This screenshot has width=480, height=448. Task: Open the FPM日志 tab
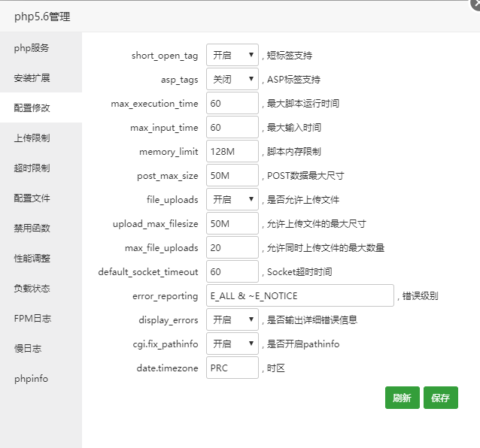41,319
